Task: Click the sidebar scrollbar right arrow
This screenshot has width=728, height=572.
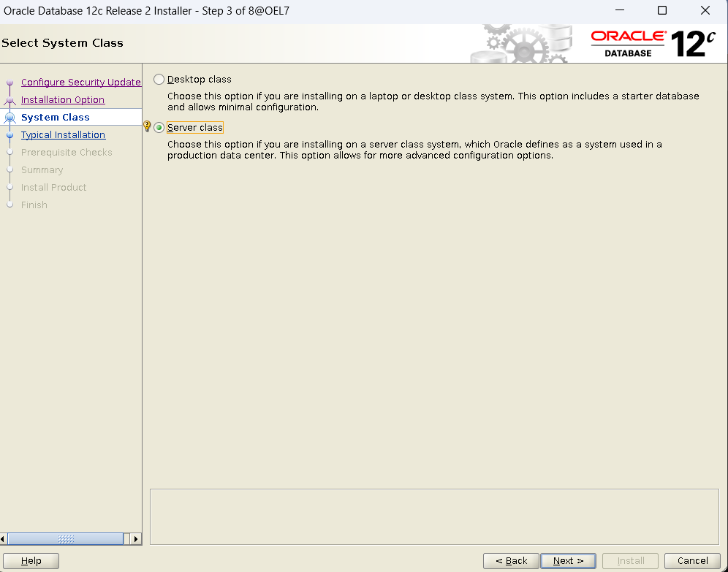Action: pos(135,539)
